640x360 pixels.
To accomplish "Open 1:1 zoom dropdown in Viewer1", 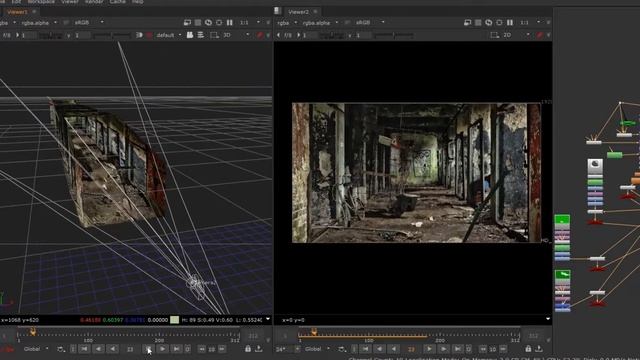I will coord(250,22).
